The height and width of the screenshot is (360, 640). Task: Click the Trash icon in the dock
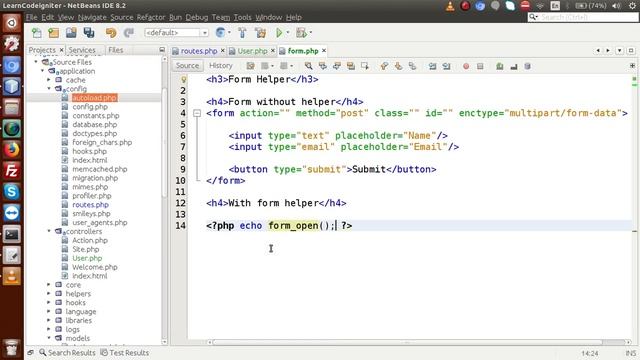point(11,348)
